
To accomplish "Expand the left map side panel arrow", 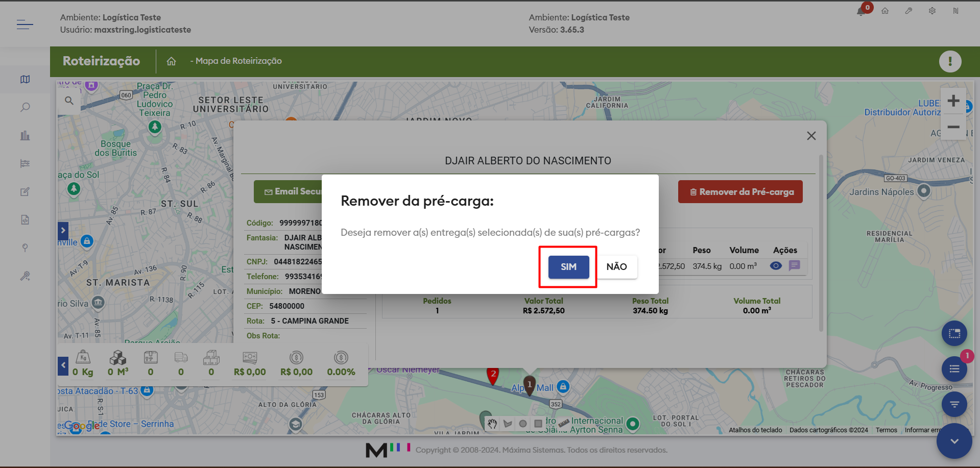I will [63, 231].
